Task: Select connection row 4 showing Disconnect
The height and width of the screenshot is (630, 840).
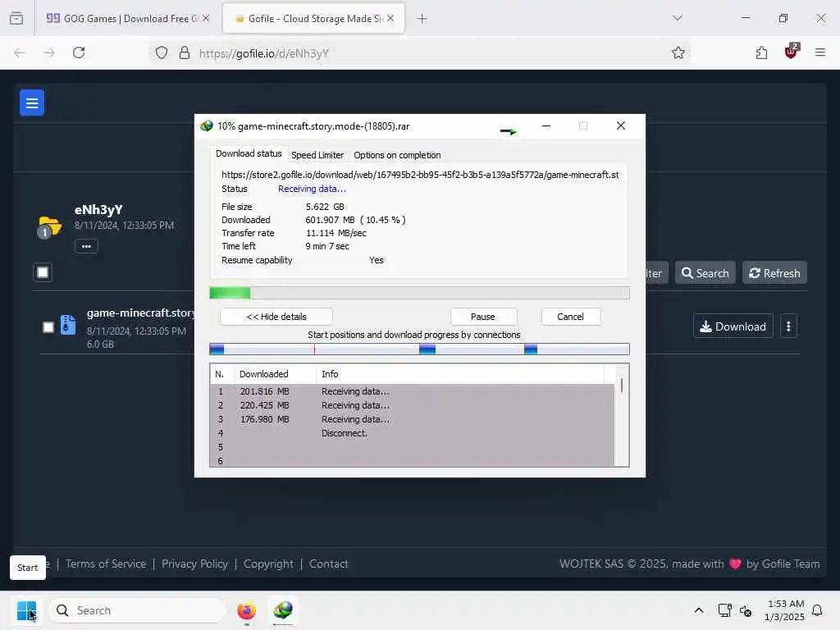Action: point(412,433)
